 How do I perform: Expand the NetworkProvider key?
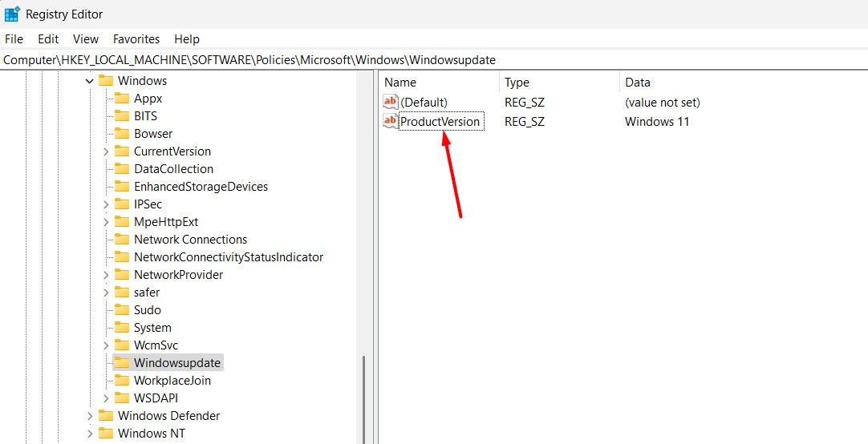pos(106,275)
